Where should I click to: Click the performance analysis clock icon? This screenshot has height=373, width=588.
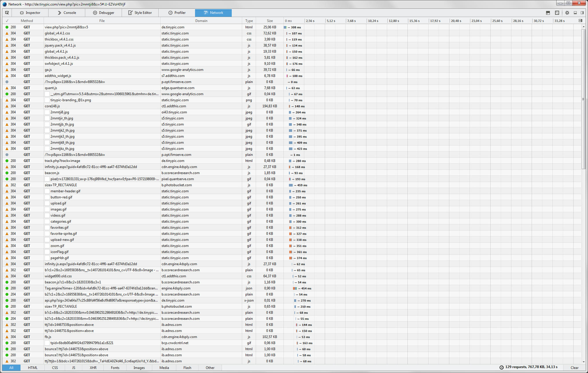click(502, 367)
